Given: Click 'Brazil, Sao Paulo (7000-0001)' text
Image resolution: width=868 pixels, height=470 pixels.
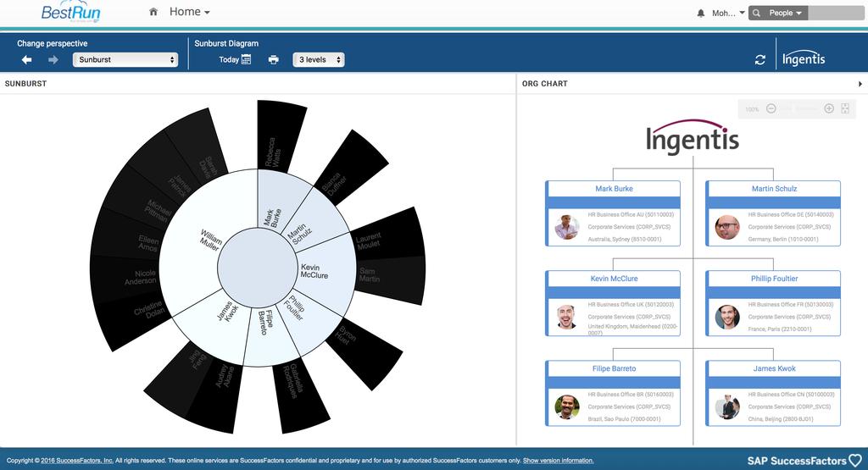Looking at the screenshot, I should (624, 419).
